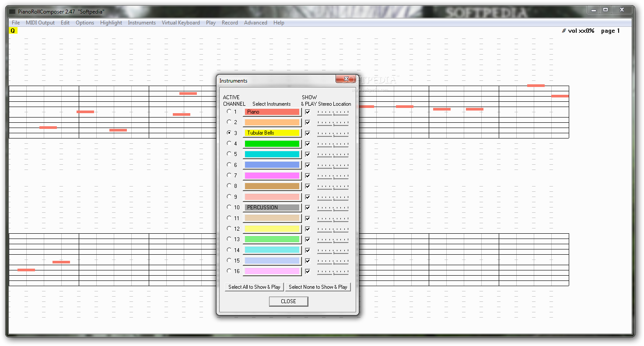
Task: Open the Options menu
Action: point(85,23)
